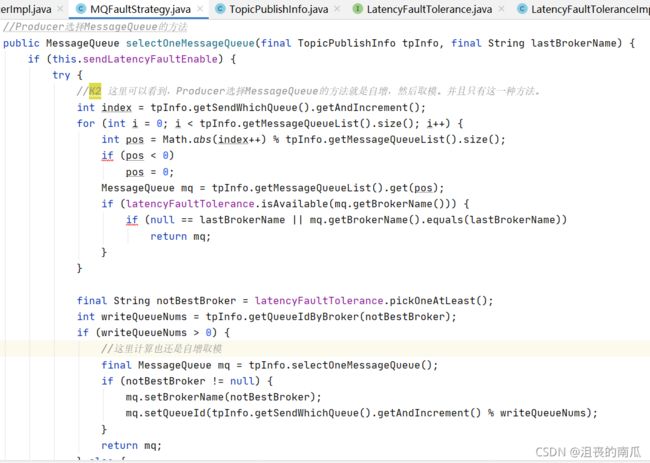This screenshot has width=650, height=463.
Task: Click the pos = 0; assignment
Action: 150,172
